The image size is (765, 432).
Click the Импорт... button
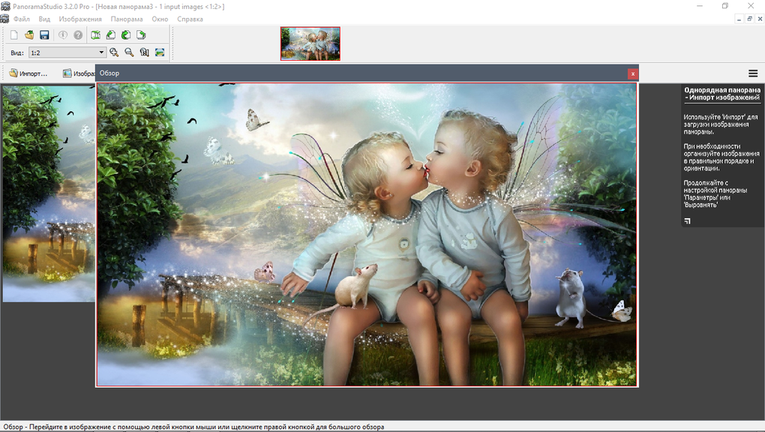click(x=28, y=73)
